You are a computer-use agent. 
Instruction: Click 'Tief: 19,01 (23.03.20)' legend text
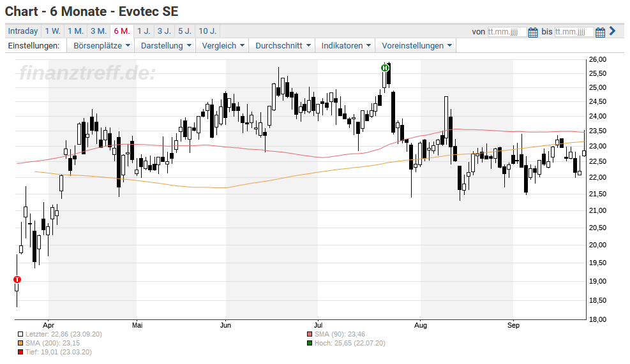pyautogui.click(x=59, y=353)
